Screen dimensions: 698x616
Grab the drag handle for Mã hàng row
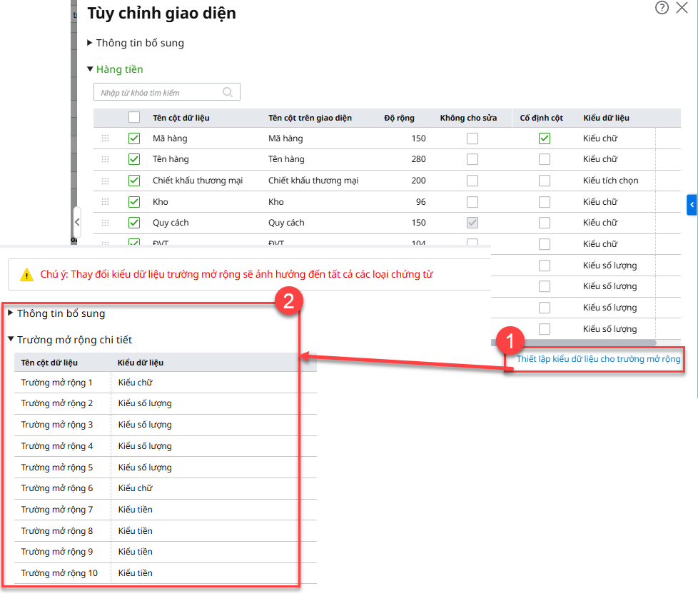coord(106,138)
